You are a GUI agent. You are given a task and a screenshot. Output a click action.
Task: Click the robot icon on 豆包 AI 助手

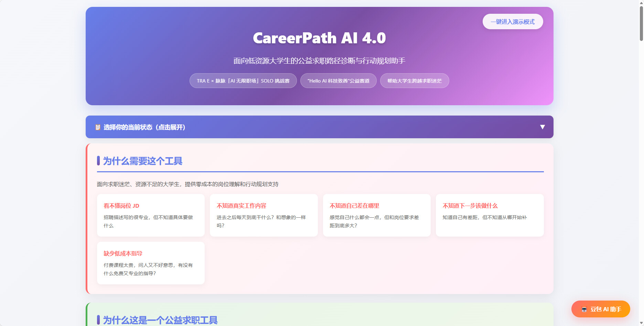(584, 309)
